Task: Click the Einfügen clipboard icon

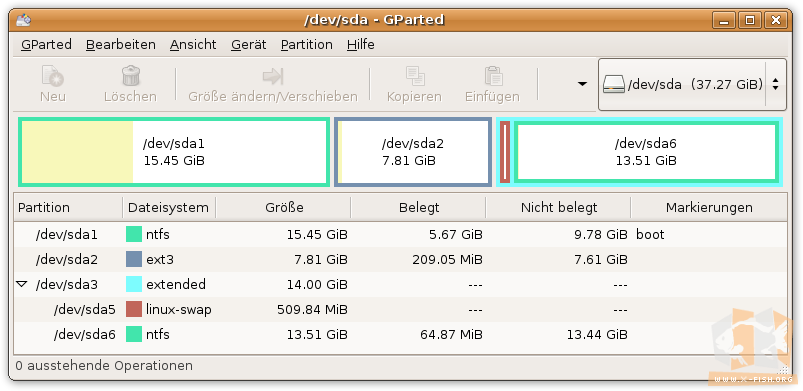Action: pos(493,76)
